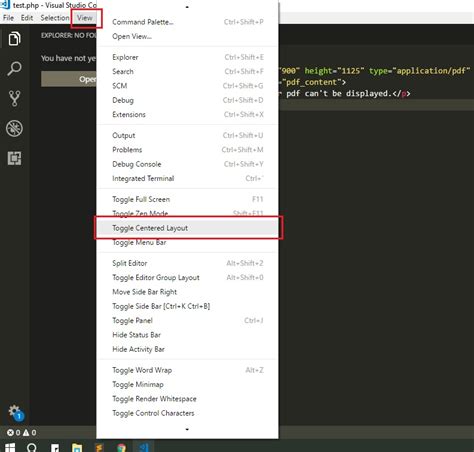Open the Explorer activity bar icon
The height and width of the screenshot is (452, 474).
click(14, 39)
